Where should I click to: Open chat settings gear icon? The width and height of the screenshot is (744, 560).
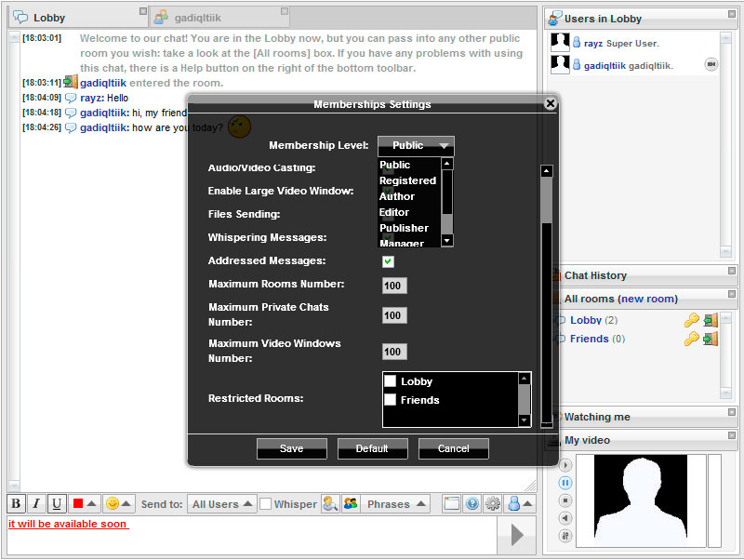pos(492,503)
